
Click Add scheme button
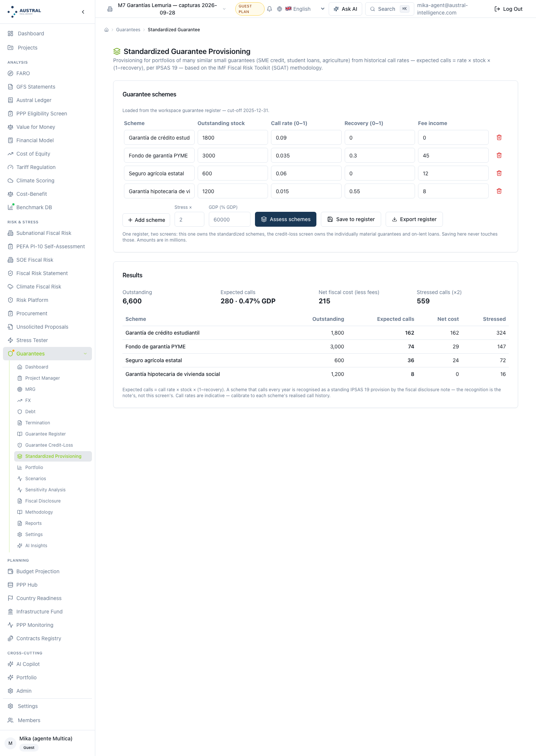pos(146,220)
